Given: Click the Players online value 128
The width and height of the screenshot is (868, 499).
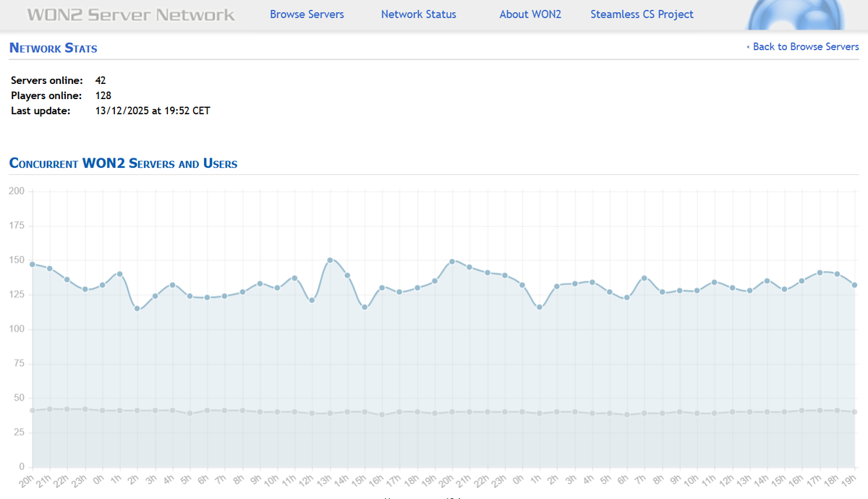Looking at the screenshot, I should [x=103, y=95].
